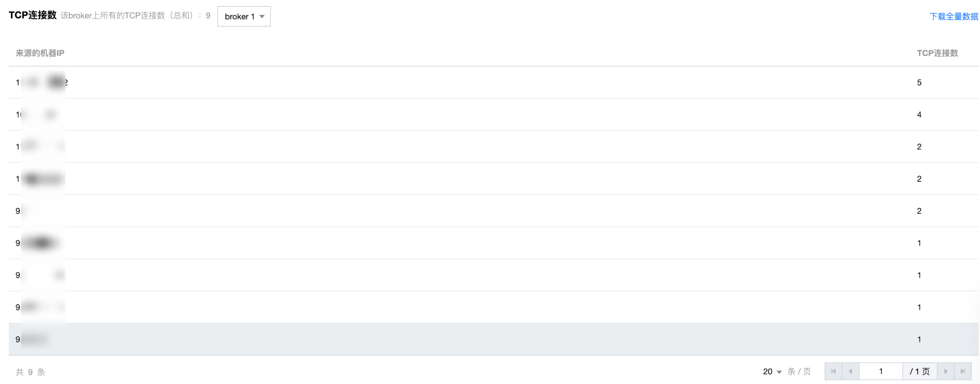Screen dimensions: 980x384
Task: Open the broker 1 dropdown
Action: (244, 17)
